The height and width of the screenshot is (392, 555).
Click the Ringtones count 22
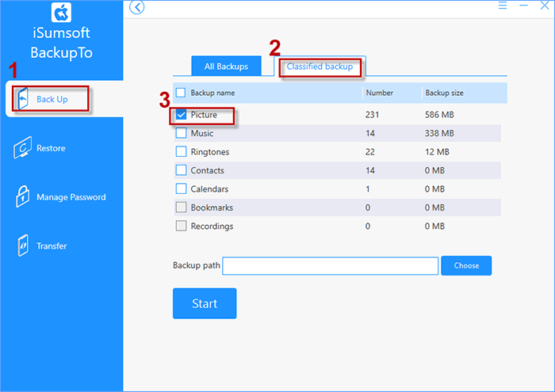pos(370,152)
